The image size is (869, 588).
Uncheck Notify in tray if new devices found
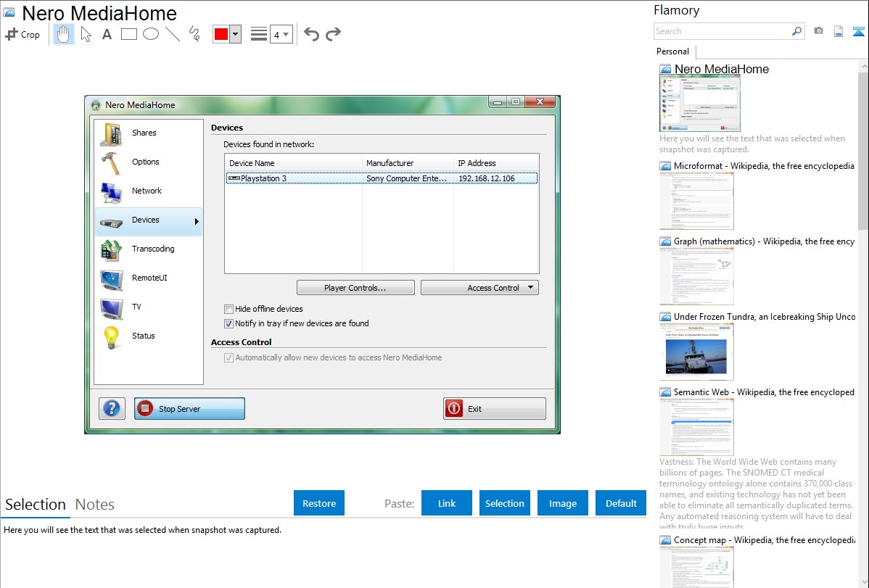click(x=229, y=323)
